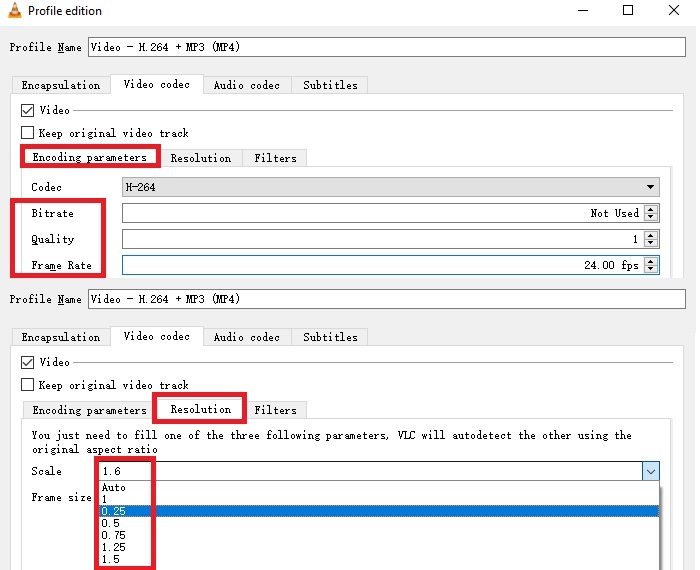Enable the Video checkbox in upper panel
The image size is (700, 570).
pos(27,110)
